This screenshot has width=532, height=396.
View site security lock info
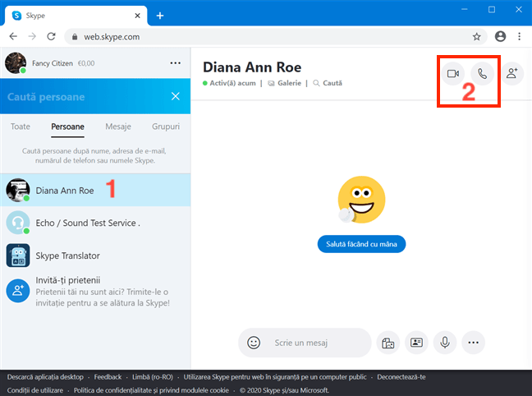pyautogui.click(x=75, y=37)
